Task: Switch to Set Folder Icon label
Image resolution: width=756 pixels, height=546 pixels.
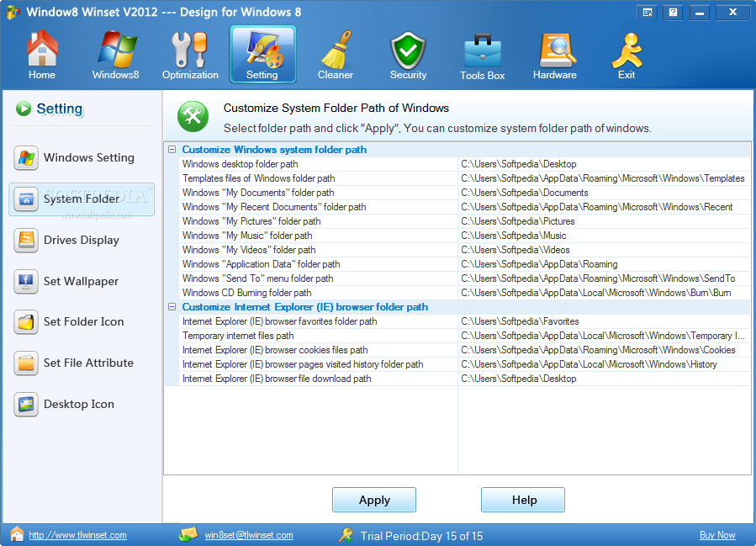Action: [x=84, y=321]
